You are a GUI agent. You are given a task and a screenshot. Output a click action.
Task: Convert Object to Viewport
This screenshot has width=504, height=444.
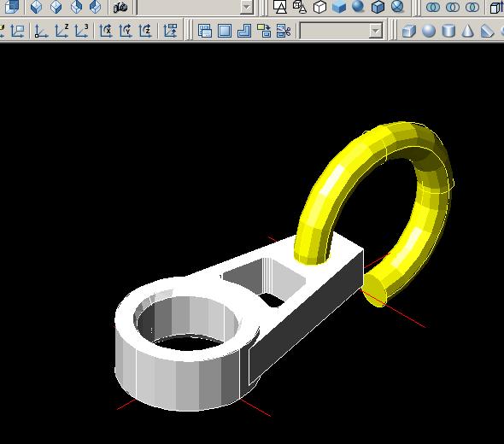point(264,31)
